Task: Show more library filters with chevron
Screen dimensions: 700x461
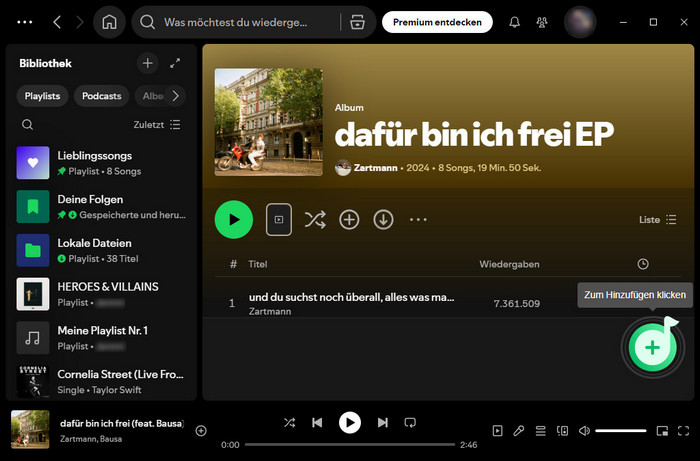Action: pos(175,96)
